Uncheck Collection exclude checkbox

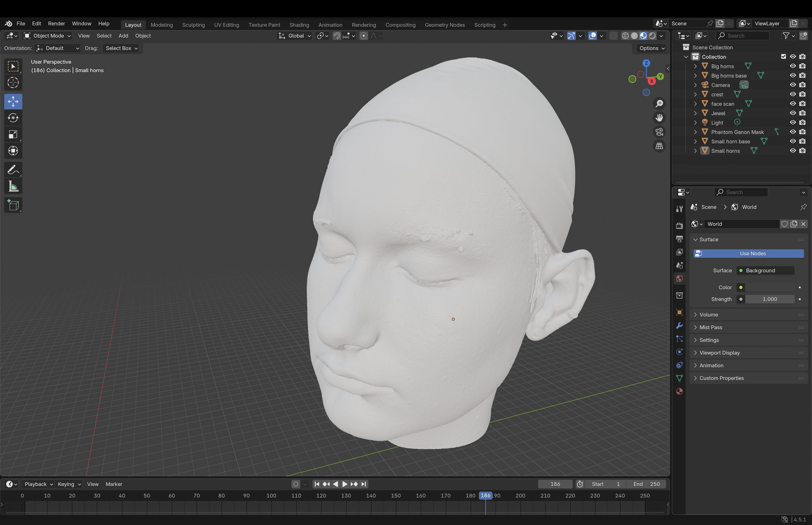pos(783,57)
